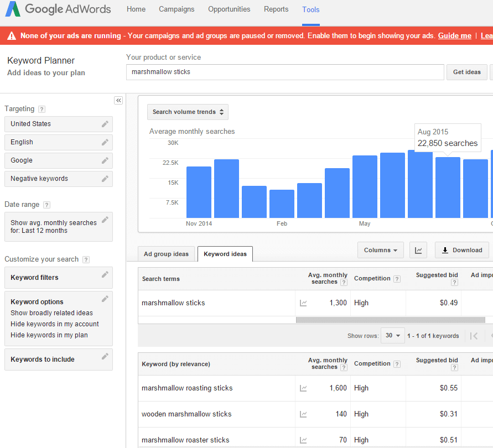Click the Download button
The width and height of the screenshot is (493, 448).
click(x=462, y=250)
